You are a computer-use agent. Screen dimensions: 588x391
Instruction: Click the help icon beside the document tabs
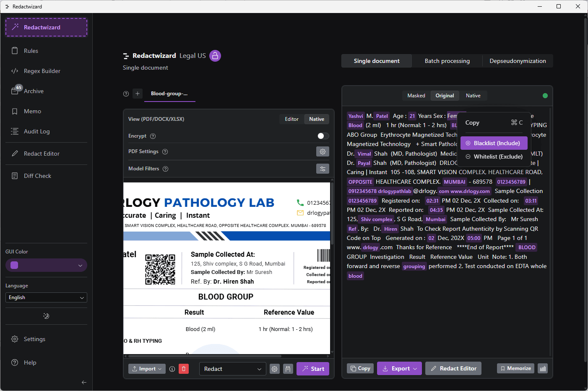[126, 94]
